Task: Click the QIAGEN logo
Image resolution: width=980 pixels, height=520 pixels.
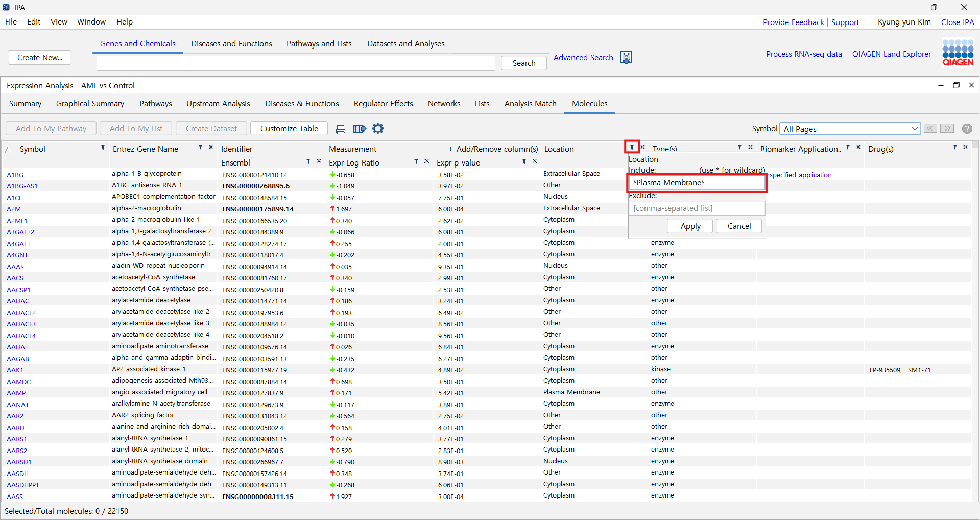Action: coord(958,53)
